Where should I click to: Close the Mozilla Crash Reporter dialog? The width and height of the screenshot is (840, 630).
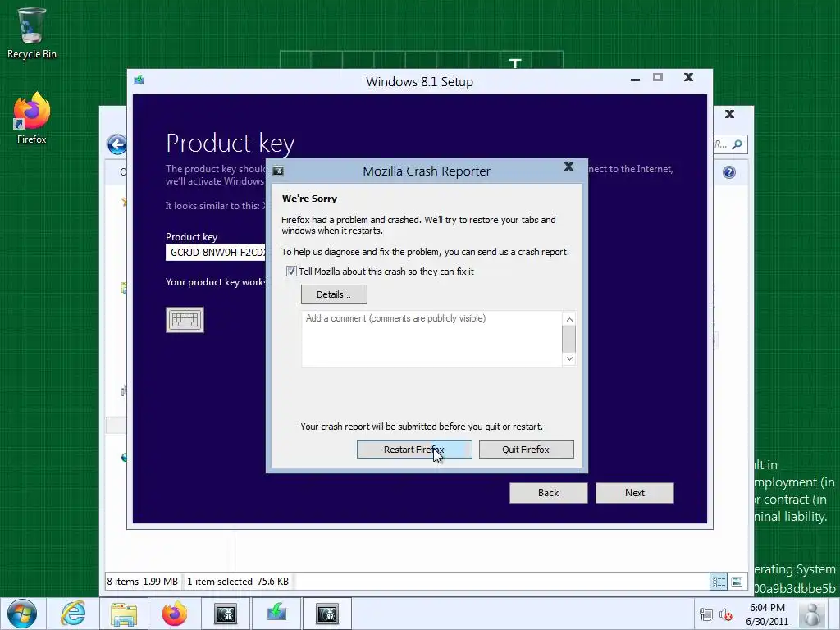coord(569,167)
